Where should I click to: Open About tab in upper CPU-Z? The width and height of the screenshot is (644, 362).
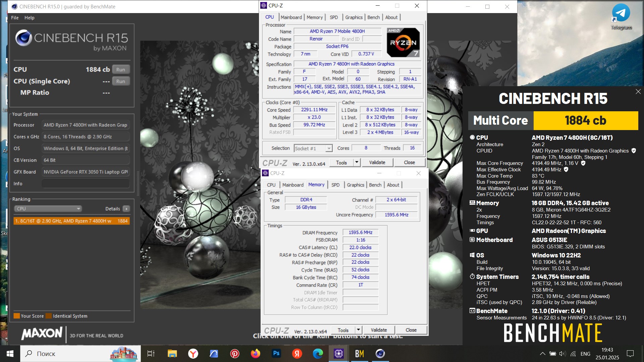[391, 17]
